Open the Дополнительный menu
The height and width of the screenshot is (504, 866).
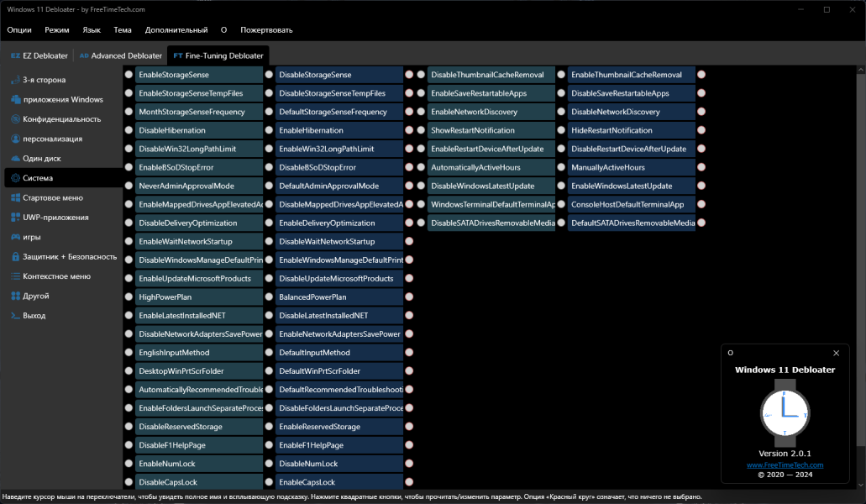pos(176,29)
